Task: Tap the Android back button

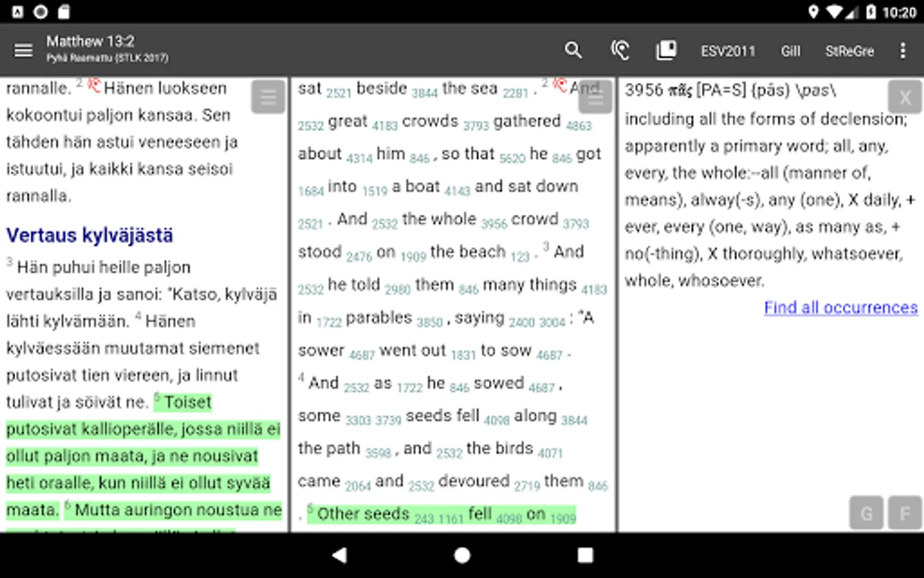Action: click(x=339, y=555)
